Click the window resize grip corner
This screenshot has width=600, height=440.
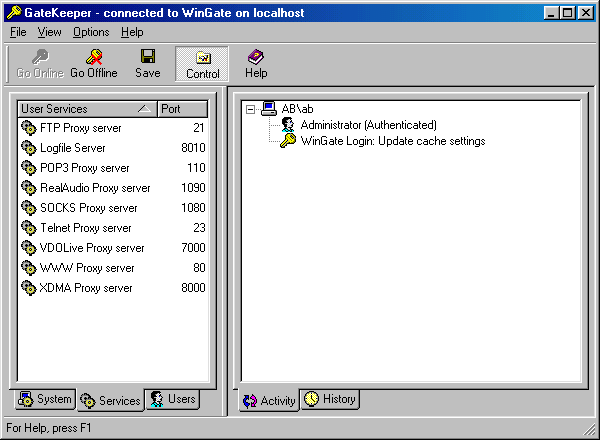click(x=589, y=429)
